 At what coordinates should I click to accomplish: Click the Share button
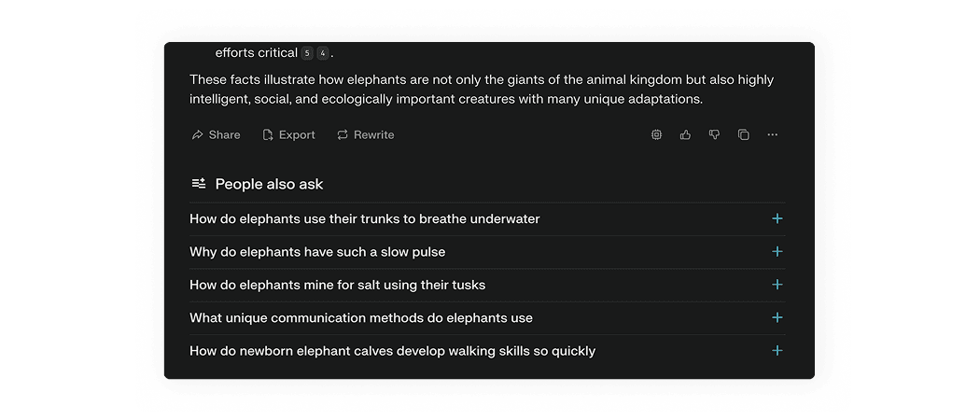pos(216,134)
